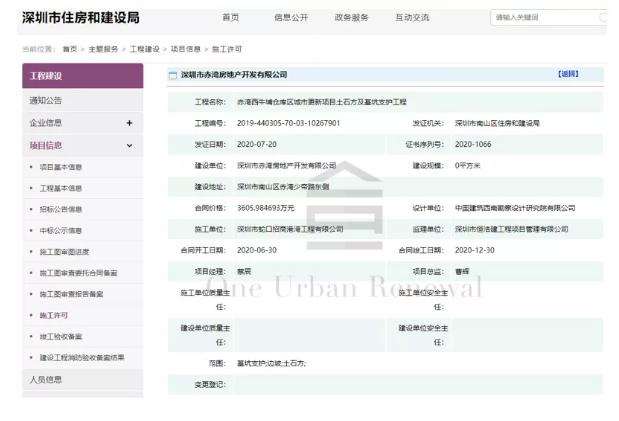Image resolution: width=619 pixels, height=421 pixels.
Task: Click certificate serial number 2020-1066
Action: coord(473,144)
